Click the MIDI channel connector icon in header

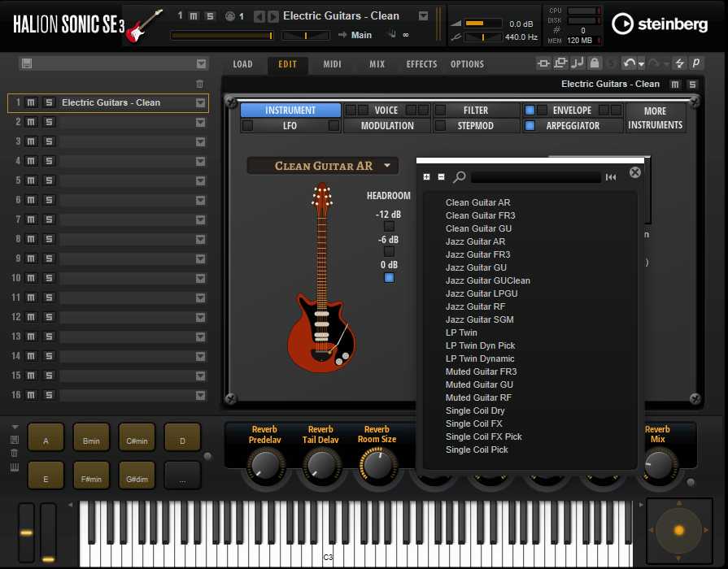tap(230, 16)
